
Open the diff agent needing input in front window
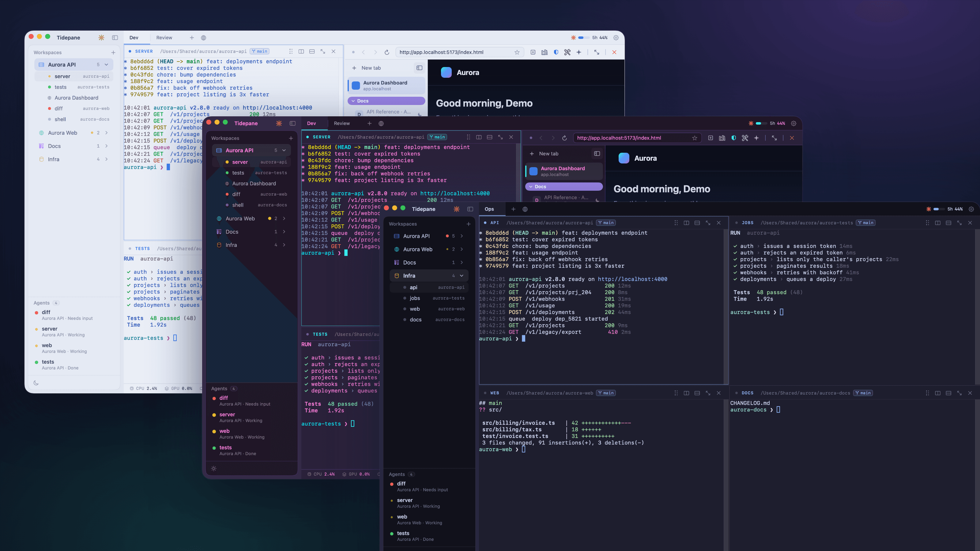(429, 486)
